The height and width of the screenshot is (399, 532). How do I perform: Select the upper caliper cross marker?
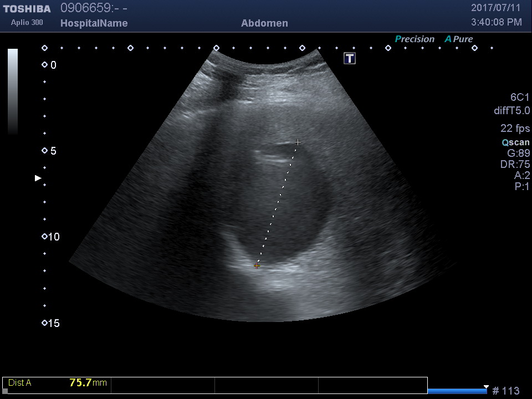click(298, 142)
